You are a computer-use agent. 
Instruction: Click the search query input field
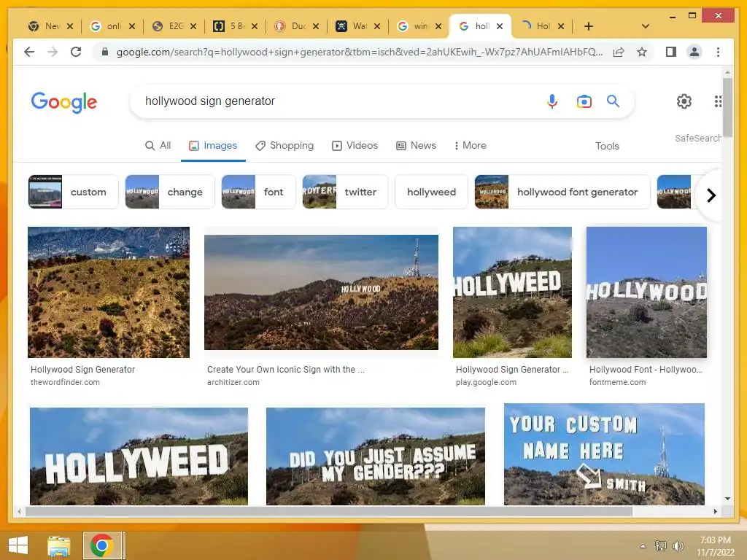(x=333, y=101)
